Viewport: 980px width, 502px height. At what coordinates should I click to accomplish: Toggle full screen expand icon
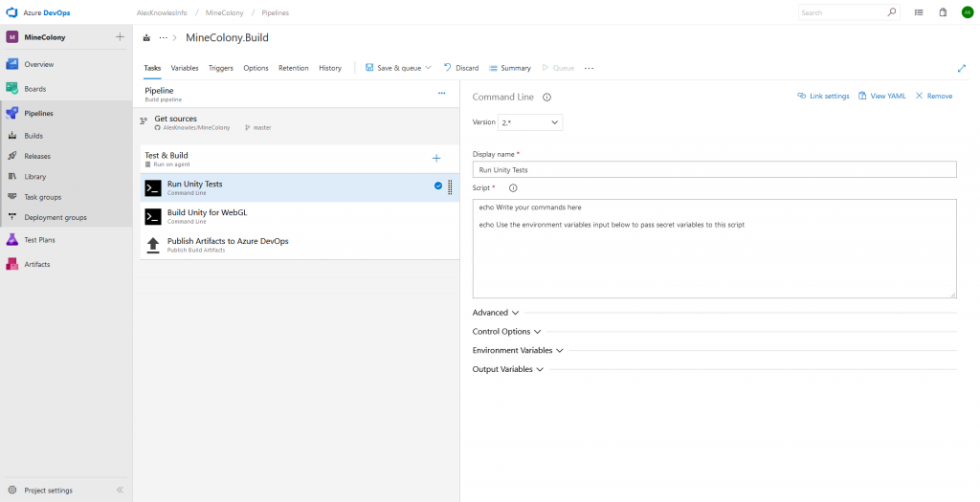click(x=961, y=68)
